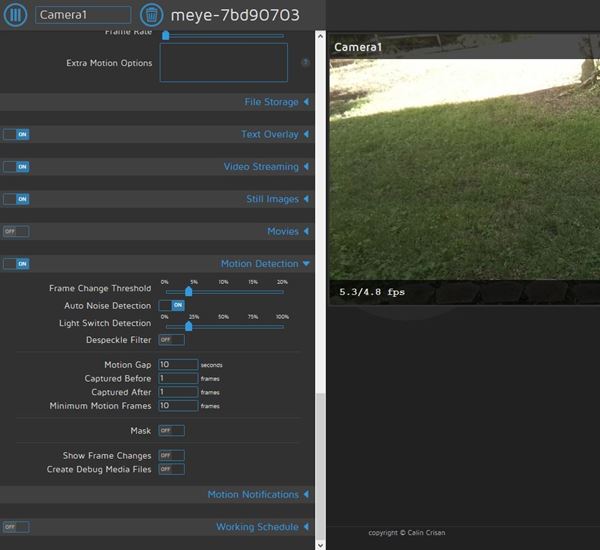The height and width of the screenshot is (550, 600).
Task: Expand the Video Streaming section
Action: [266, 166]
